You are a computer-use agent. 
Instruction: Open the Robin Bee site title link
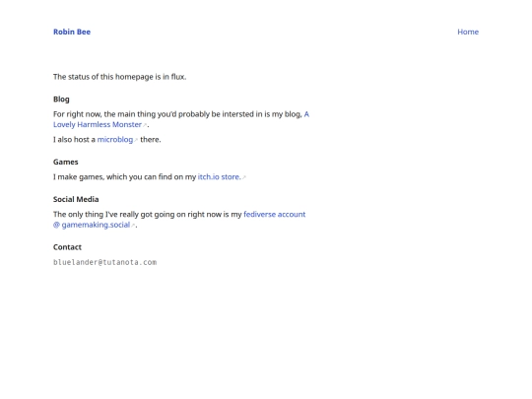(72, 32)
